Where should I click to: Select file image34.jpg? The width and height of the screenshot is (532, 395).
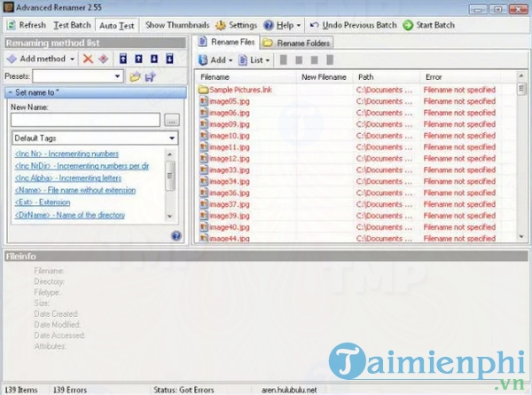click(356, 181)
